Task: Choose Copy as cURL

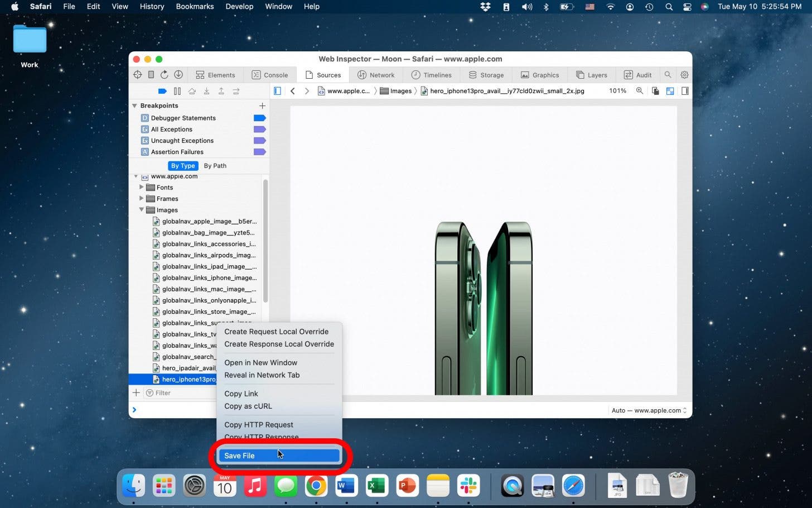Action: point(248,406)
